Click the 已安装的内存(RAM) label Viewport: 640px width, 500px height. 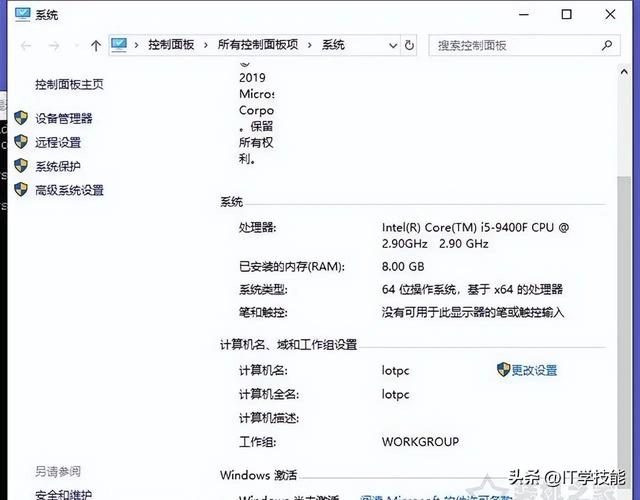pos(292,267)
